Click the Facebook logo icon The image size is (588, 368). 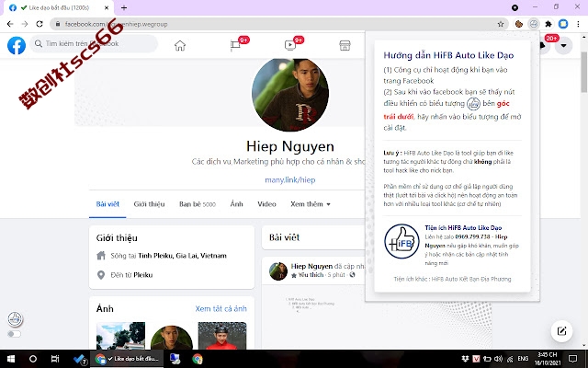17,45
